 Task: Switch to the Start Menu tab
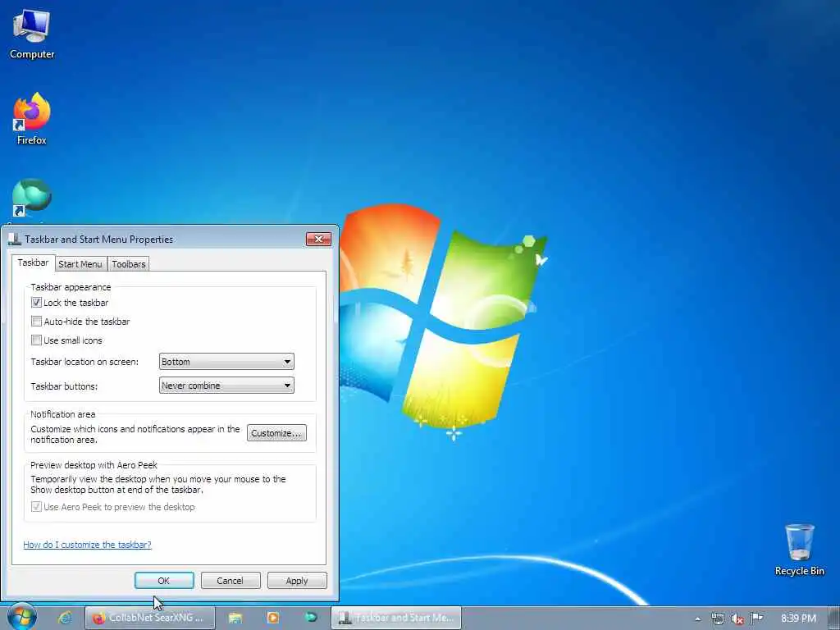pyautogui.click(x=80, y=264)
